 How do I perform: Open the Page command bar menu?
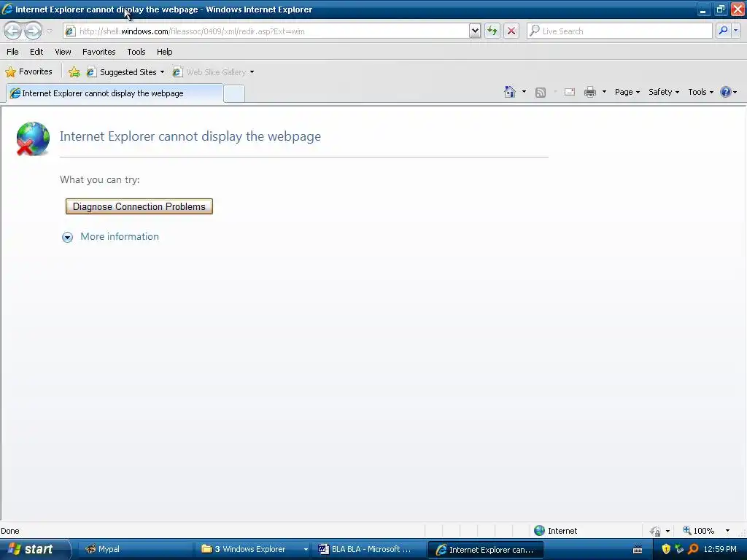[627, 92]
